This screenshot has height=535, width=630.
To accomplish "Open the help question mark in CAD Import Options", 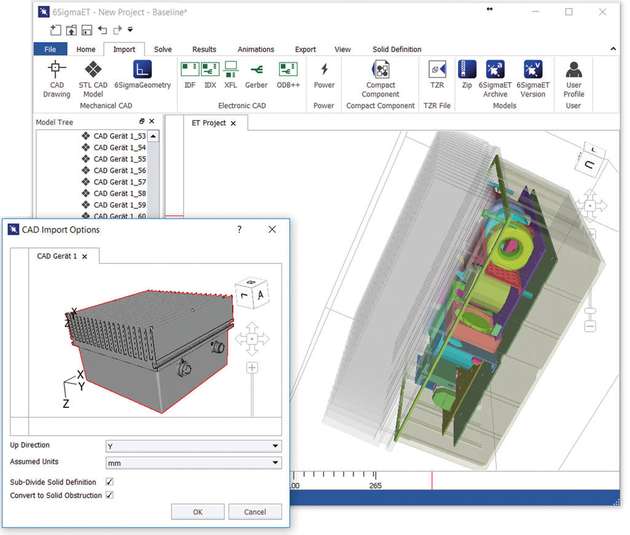I will 239,230.
